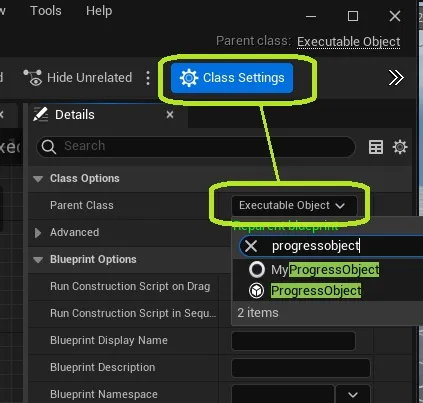Viewport: 423px width, 403px height.
Task: Click the Blueprint Display Name field
Action: click(x=293, y=341)
